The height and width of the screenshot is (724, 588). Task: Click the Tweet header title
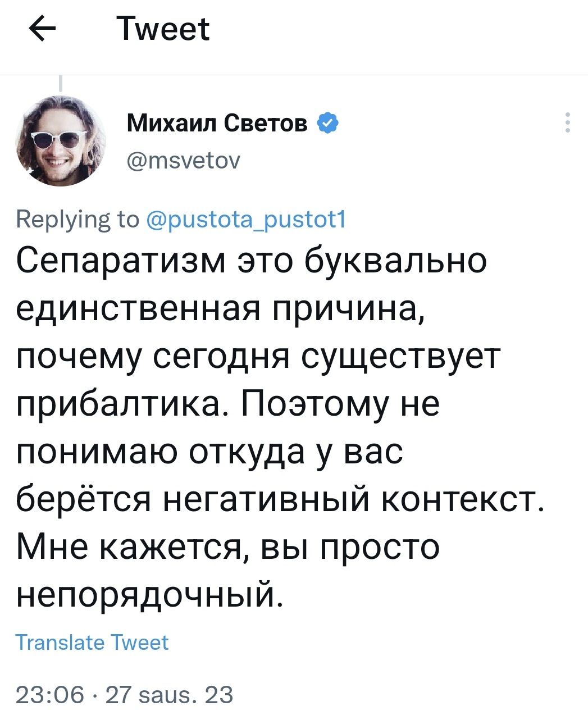coord(163,30)
